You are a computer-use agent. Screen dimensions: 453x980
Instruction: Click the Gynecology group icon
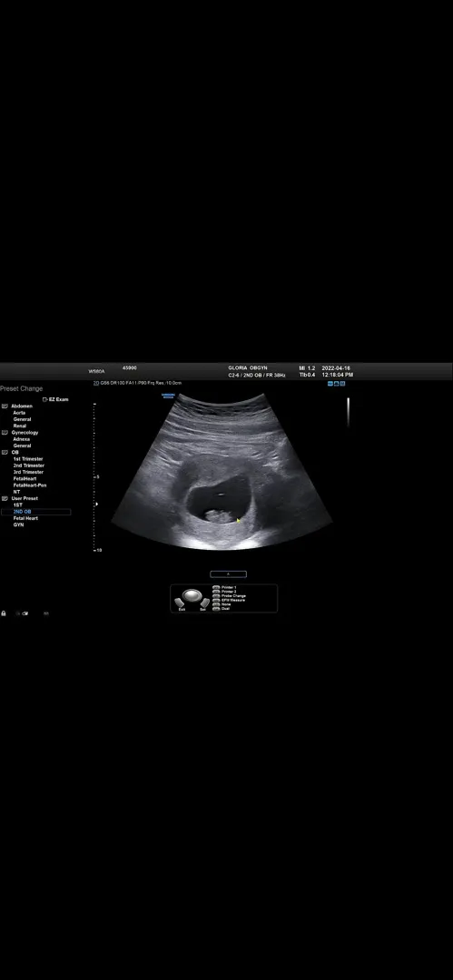pos(5,433)
